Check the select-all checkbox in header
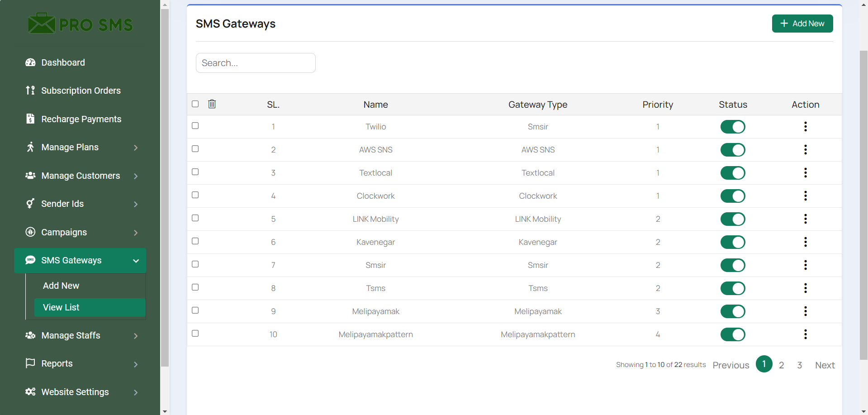Screen dimensions: 868x415 [195, 104]
